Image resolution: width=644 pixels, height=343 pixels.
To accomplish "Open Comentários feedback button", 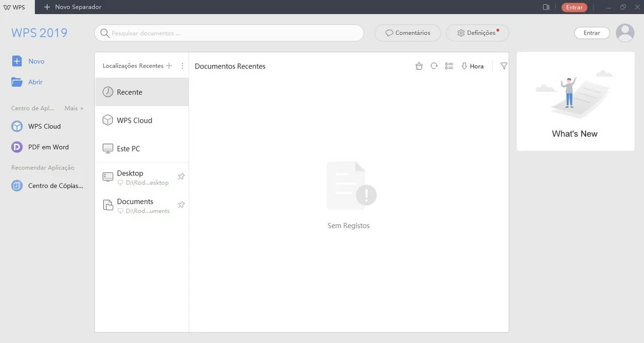I will [x=408, y=33].
